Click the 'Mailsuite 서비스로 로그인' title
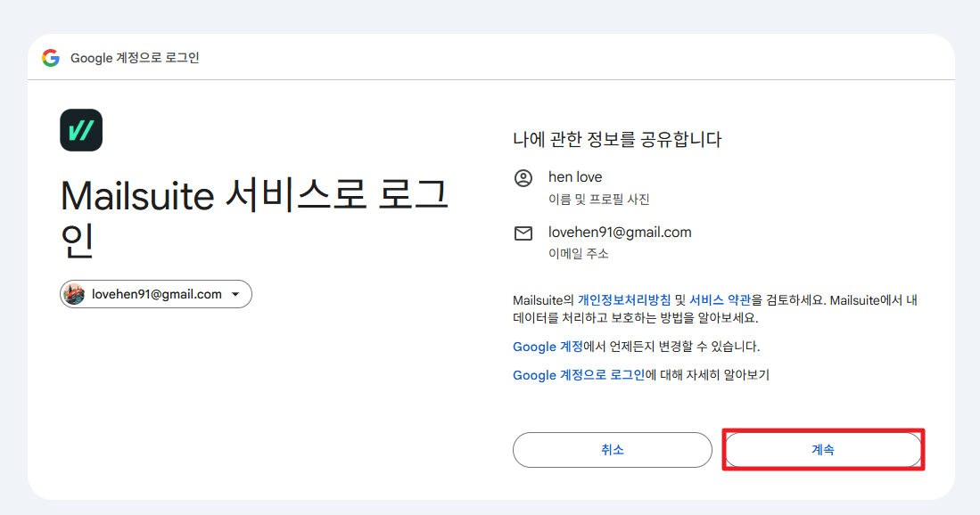The image size is (980, 515). (x=254, y=217)
